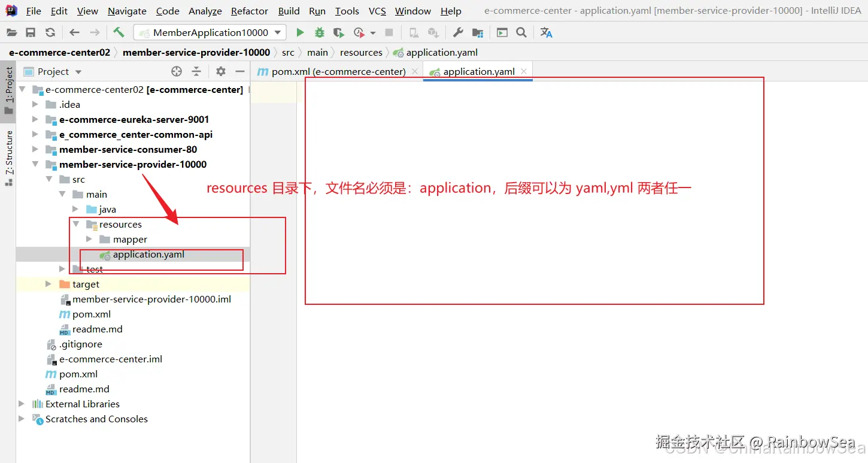Open the Tools menu
Screen dimensions: 868x463
[x=347, y=11]
